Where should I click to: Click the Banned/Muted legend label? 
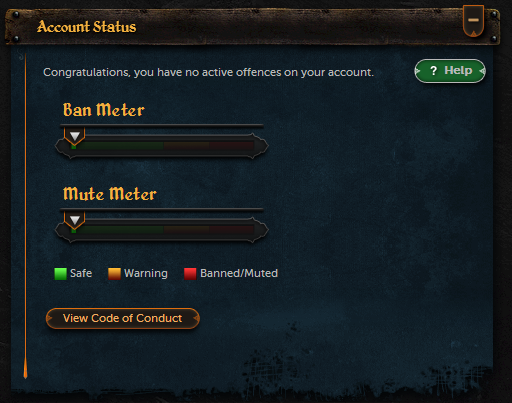pos(239,273)
